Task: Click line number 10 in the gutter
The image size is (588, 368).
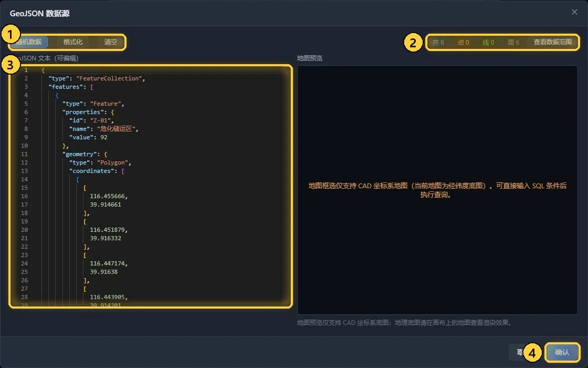Action: point(24,146)
